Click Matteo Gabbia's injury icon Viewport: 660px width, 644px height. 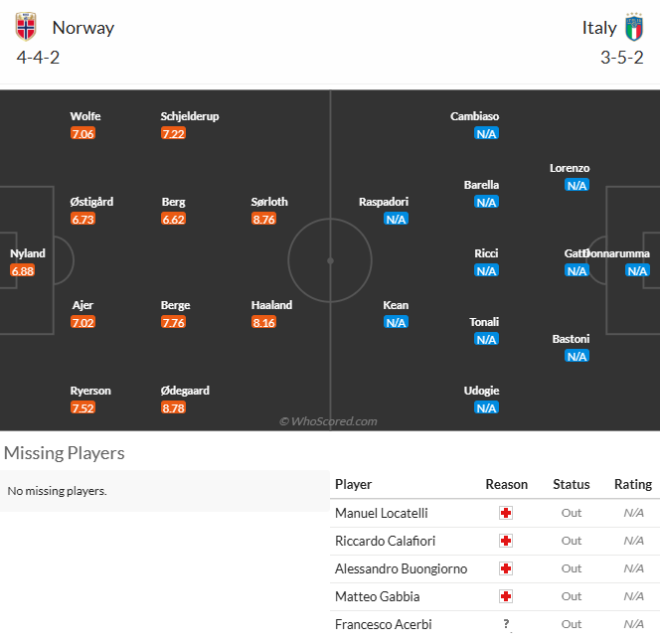506,596
